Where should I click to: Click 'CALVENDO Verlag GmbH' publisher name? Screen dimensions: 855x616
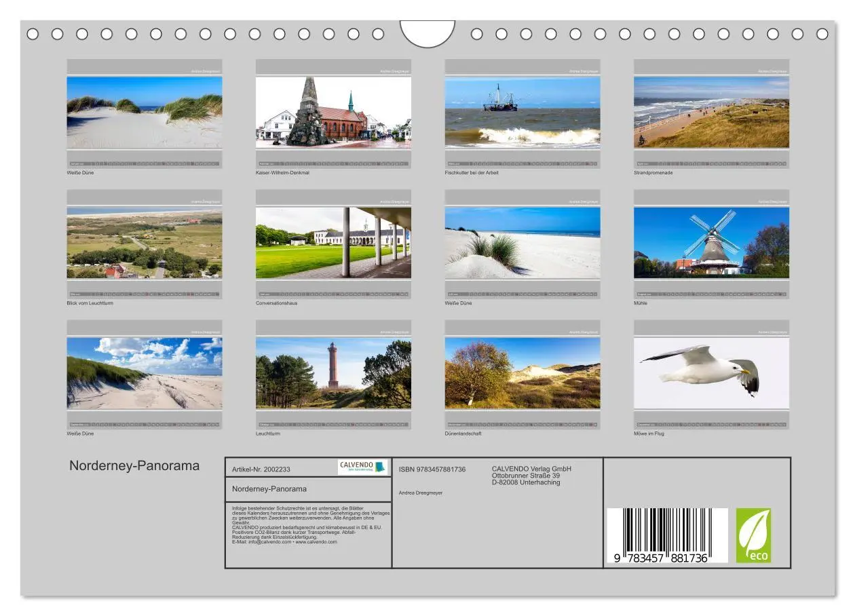[531, 469]
